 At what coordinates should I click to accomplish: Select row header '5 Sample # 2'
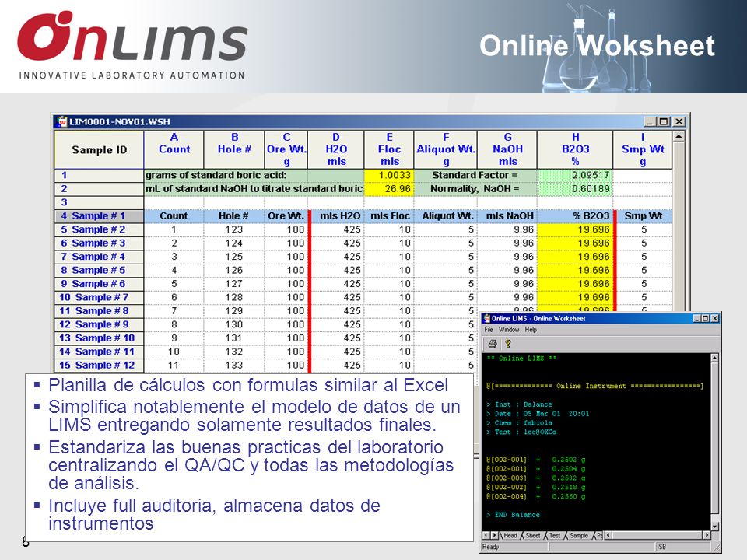[x=99, y=229]
